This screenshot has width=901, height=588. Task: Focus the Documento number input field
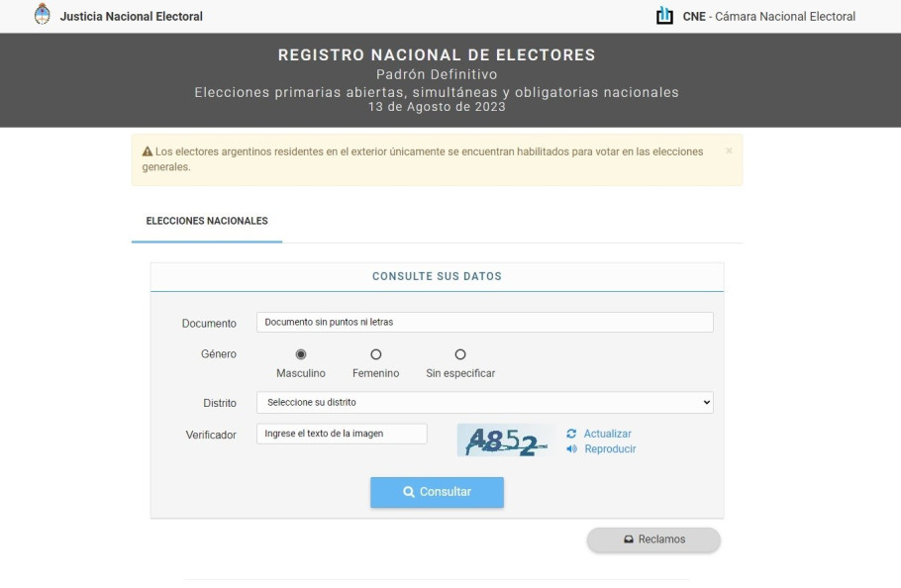485,322
